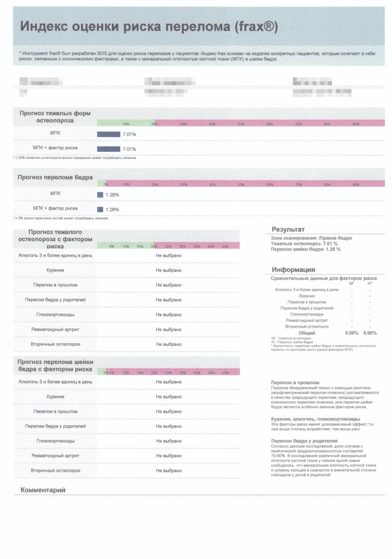Click 'Не выбрано' beside Вторичный остеопороз in hip section
This screenshot has height=559, width=392.
click(x=168, y=471)
